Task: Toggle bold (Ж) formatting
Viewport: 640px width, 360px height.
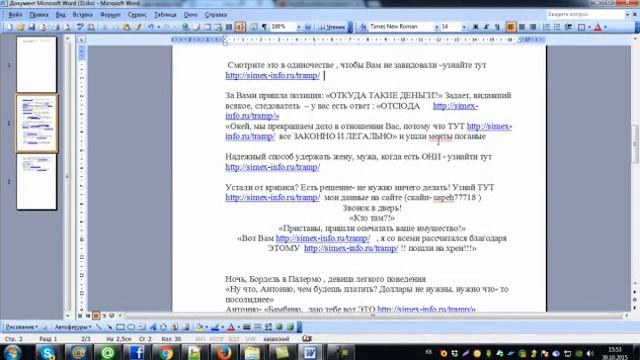Action: 475,27
